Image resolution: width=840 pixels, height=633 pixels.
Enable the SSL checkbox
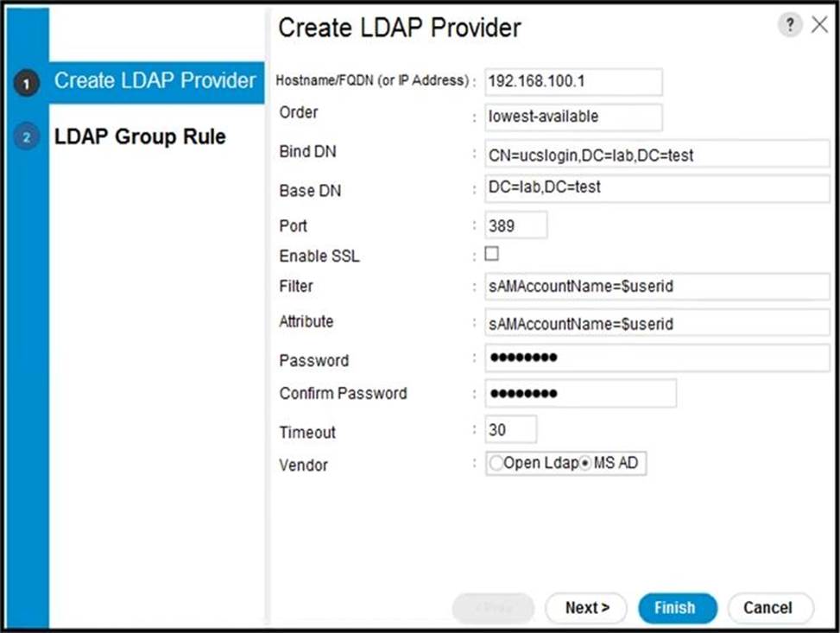click(492, 254)
